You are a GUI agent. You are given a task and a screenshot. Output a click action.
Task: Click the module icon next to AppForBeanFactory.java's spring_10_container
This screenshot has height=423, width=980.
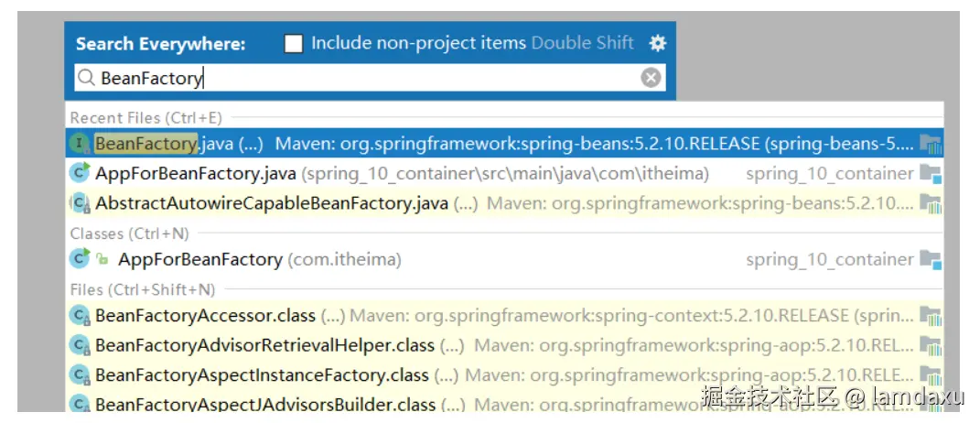pyautogui.click(x=931, y=173)
